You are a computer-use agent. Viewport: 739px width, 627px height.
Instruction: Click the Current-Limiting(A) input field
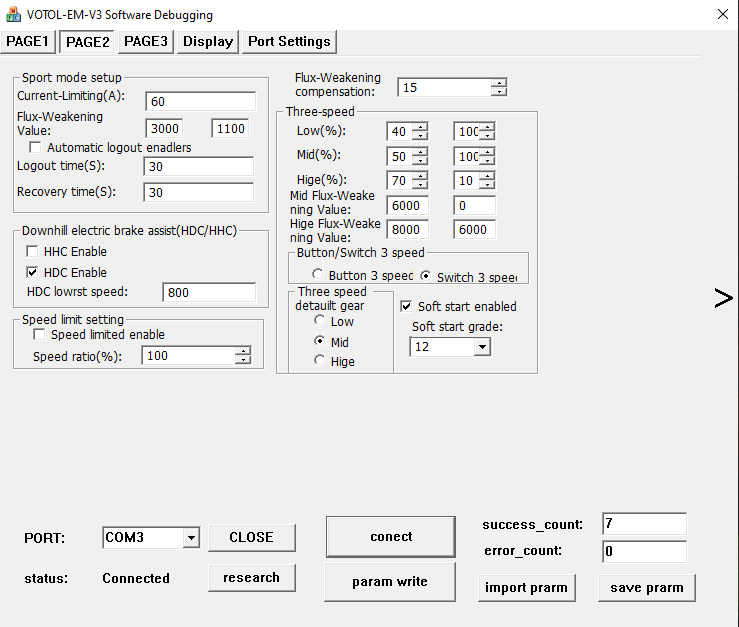point(200,101)
